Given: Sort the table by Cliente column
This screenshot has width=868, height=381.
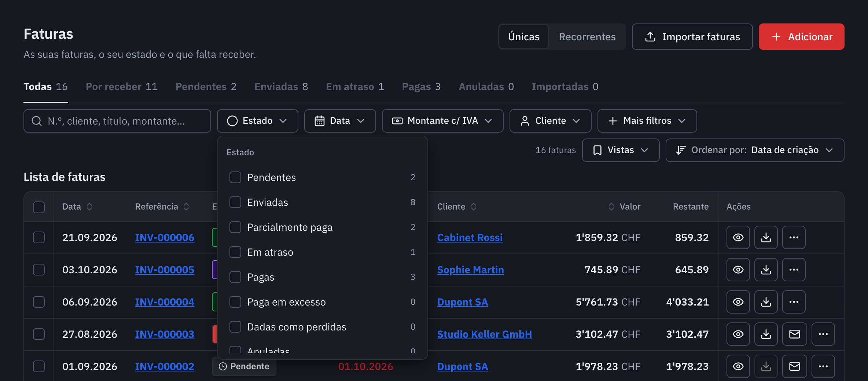Looking at the screenshot, I should point(457,207).
